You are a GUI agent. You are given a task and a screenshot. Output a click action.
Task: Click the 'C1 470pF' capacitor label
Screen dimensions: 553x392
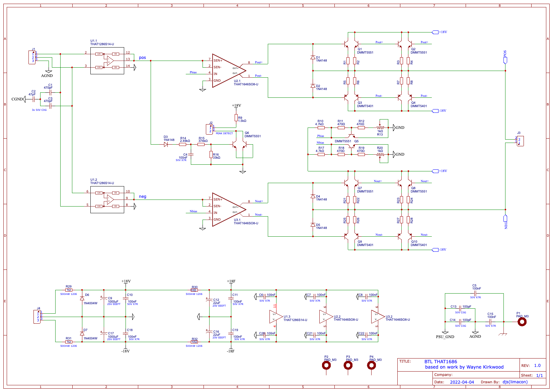(x=48, y=86)
